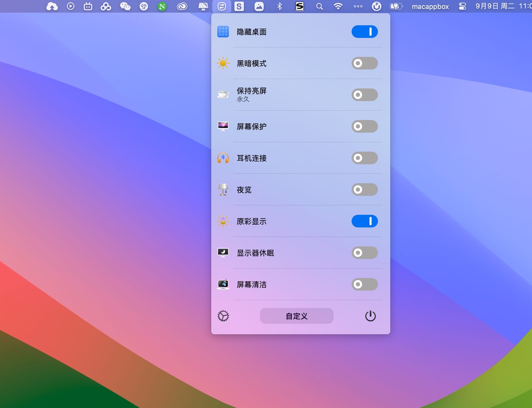
Task: Click the 自定义 button
Action: (x=297, y=316)
